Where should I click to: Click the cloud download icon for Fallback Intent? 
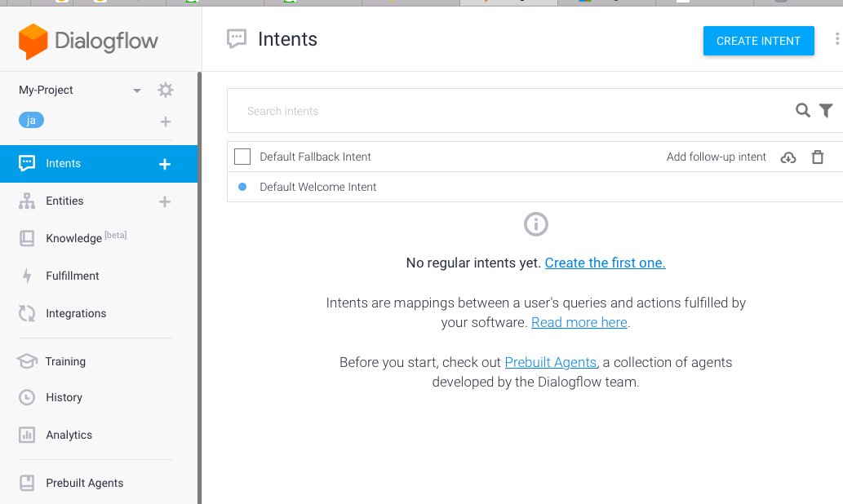click(788, 157)
